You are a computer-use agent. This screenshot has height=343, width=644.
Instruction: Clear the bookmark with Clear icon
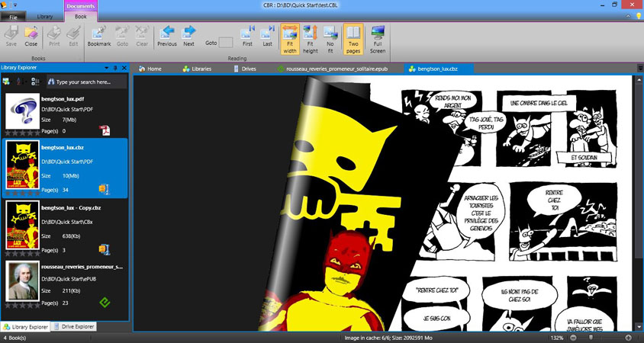(142, 36)
